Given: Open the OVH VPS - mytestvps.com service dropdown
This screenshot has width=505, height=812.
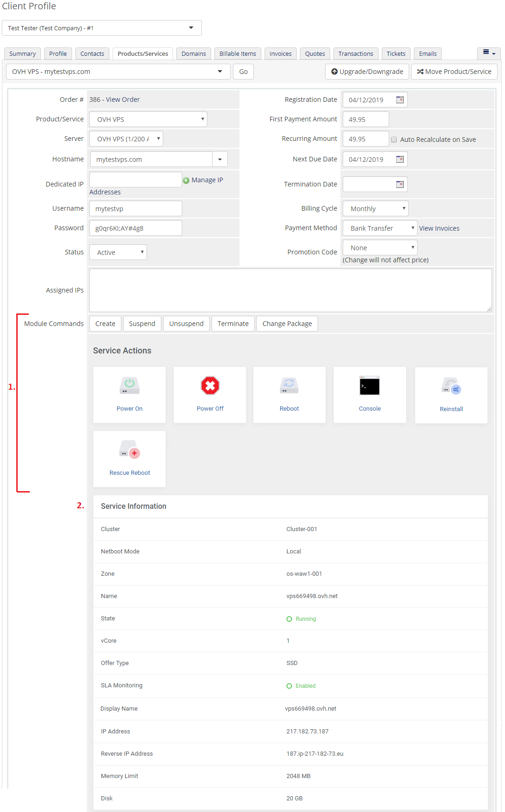Looking at the screenshot, I should 119,72.
